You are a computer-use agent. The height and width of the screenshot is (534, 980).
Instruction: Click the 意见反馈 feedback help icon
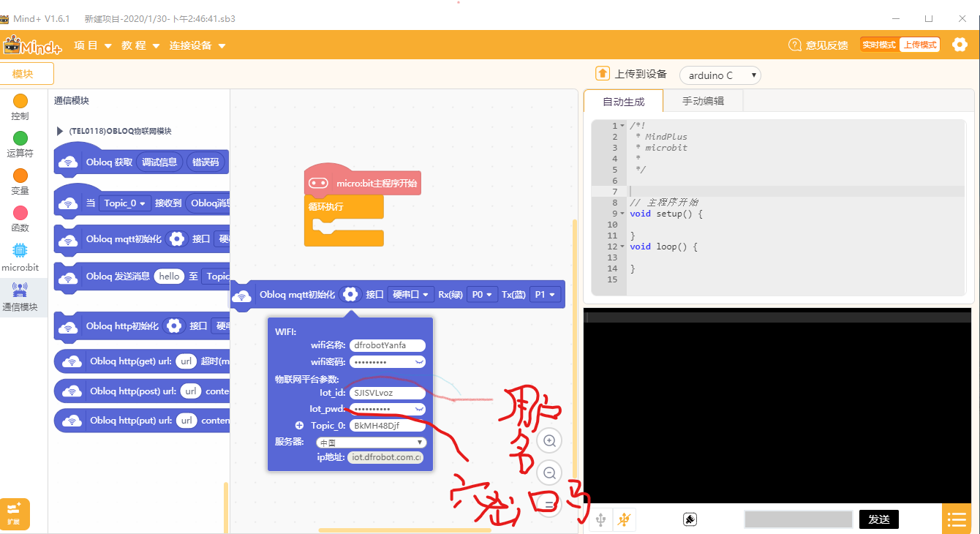(x=795, y=45)
